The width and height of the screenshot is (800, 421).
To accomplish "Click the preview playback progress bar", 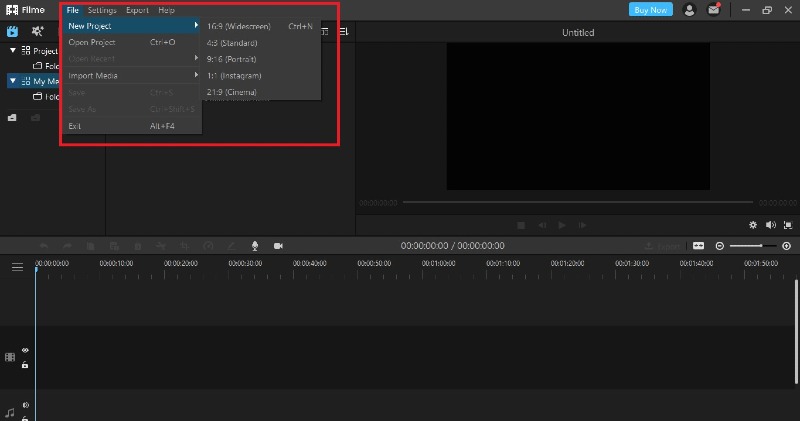I will coord(578,202).
